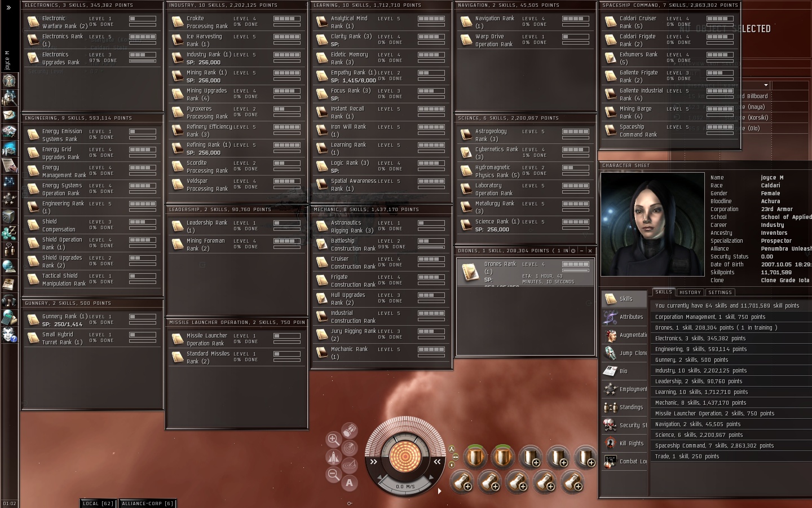Screen dimensions: 812x508
Task: Click the third shield module slot
Action: [530, 457]
